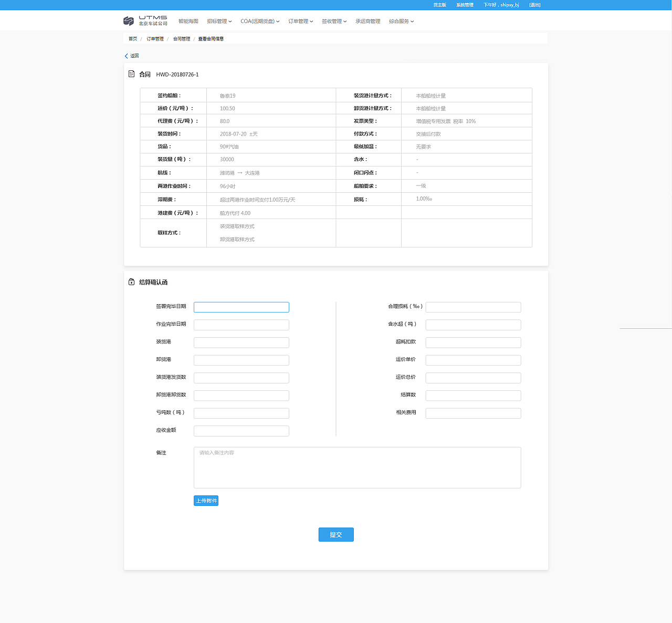The image size is (672, 623).
Task: Click username greeting shipxy_bj
Action: (501, 5)
